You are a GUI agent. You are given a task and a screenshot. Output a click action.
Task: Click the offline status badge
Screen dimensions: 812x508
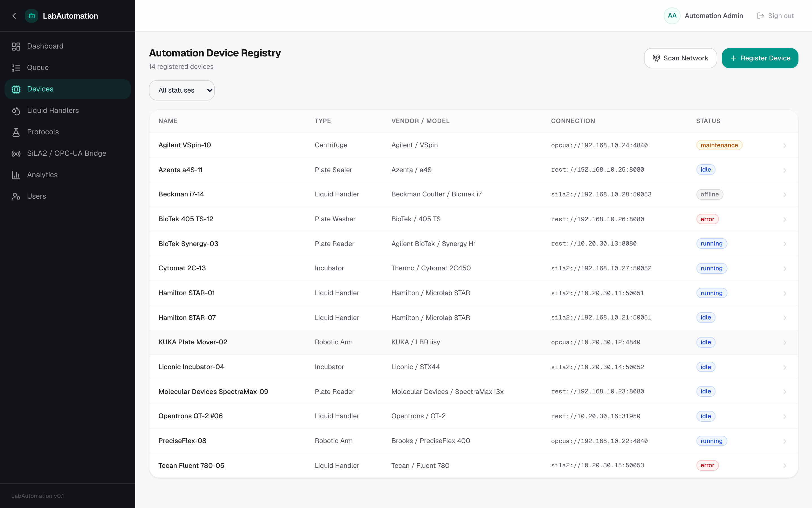point(709,194)
